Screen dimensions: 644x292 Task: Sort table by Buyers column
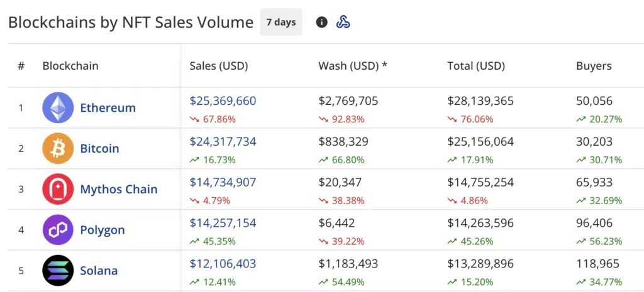[594, 66]
